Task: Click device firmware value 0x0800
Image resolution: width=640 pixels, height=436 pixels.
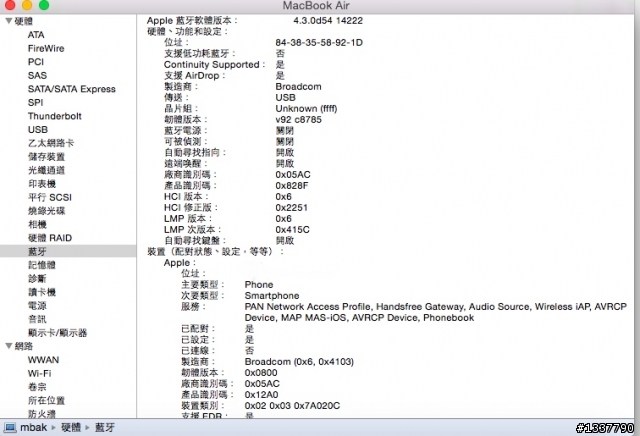Action: point(261,373)
